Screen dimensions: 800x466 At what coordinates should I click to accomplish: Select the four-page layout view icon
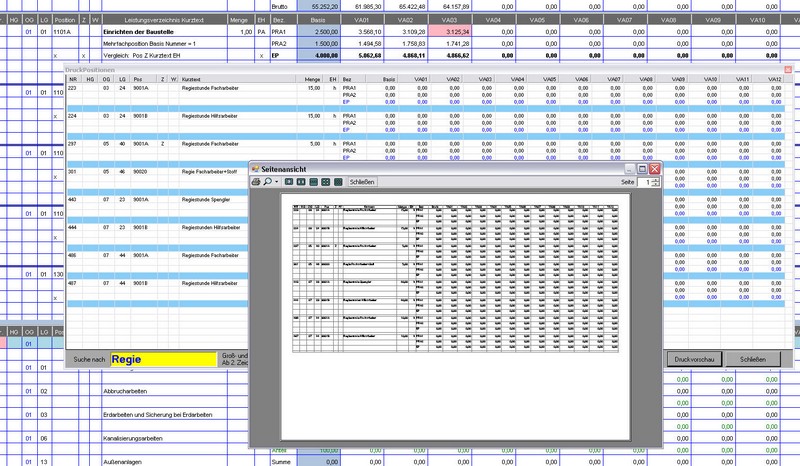pos(325,183)
